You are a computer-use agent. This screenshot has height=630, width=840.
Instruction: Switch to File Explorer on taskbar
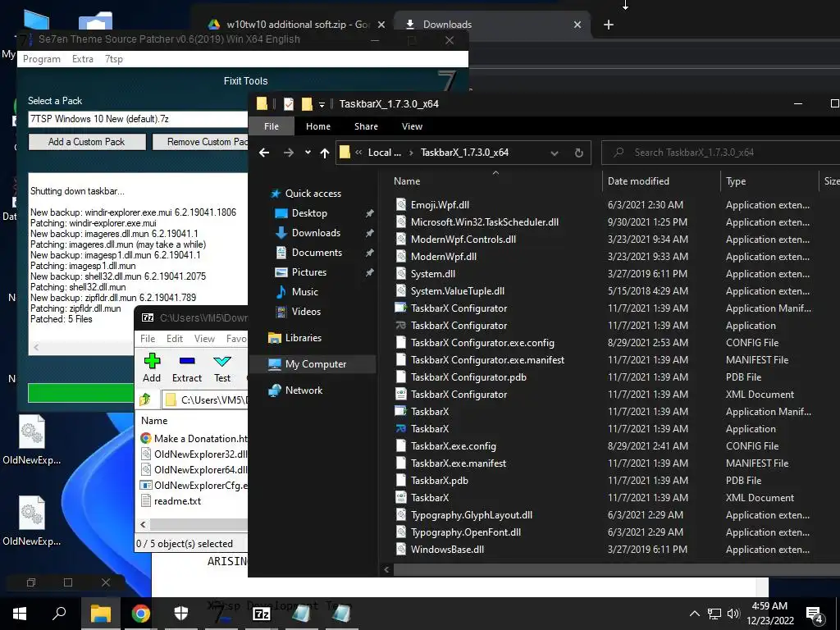coord(101,614)
